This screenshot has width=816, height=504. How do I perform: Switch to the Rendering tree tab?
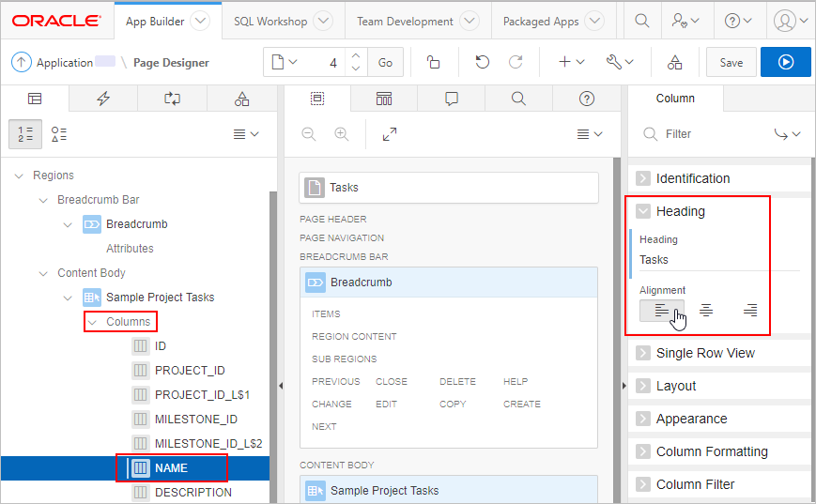click(x=35, y=99)
